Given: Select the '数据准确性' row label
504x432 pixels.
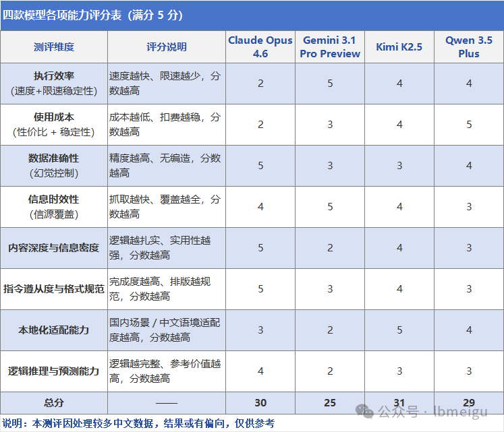Looking at the screenshot, I should (x=54, y=158).
